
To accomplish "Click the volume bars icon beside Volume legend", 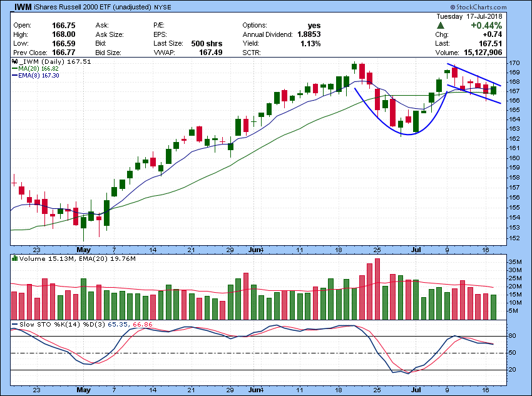I will (14, 259).
